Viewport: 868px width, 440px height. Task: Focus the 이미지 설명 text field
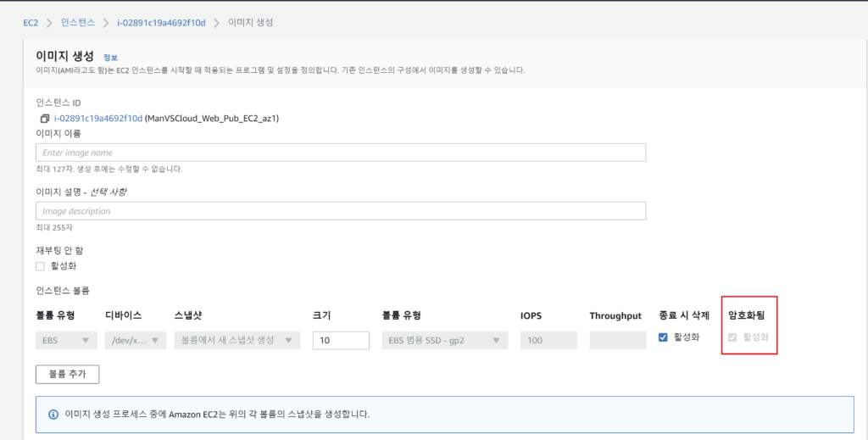pyautogui.click(x=341, y=211)
